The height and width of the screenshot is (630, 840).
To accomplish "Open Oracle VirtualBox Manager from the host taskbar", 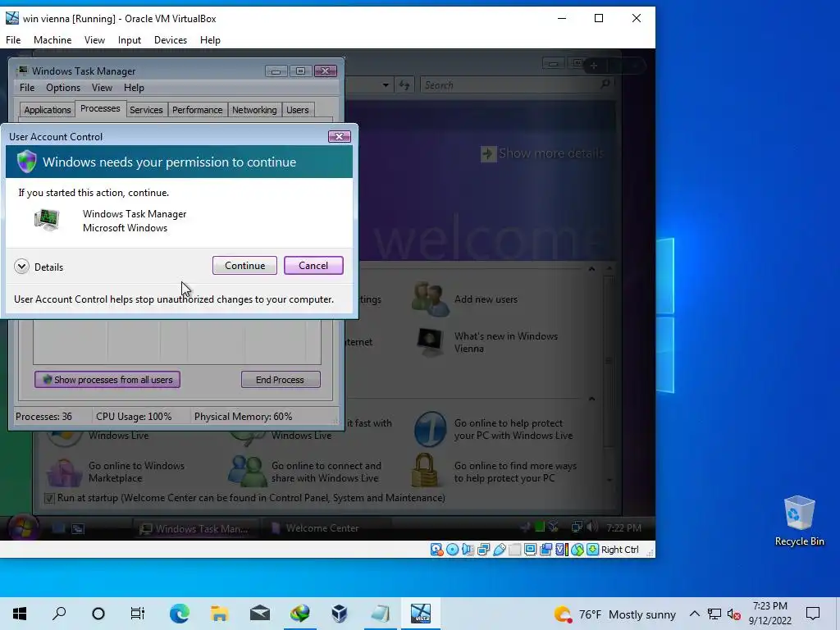I will (x=339, y=614).
